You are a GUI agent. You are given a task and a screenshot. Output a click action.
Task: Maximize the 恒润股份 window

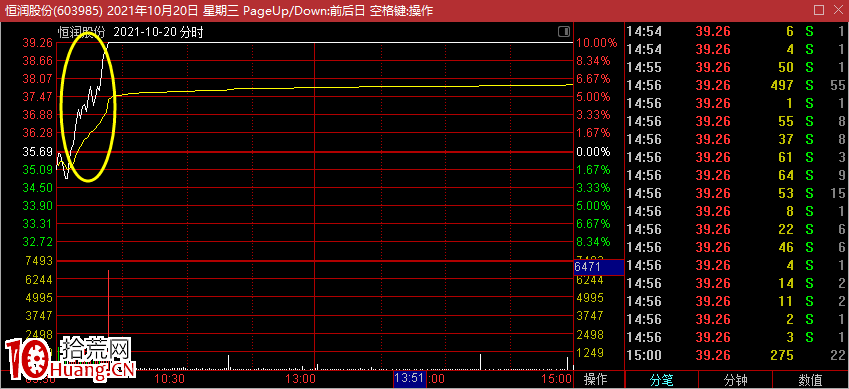820,10
